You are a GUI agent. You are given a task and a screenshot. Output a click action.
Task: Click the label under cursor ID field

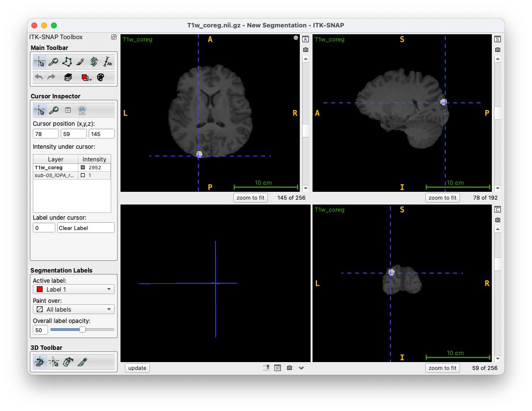pyautogui.click(x=44, y=228)
